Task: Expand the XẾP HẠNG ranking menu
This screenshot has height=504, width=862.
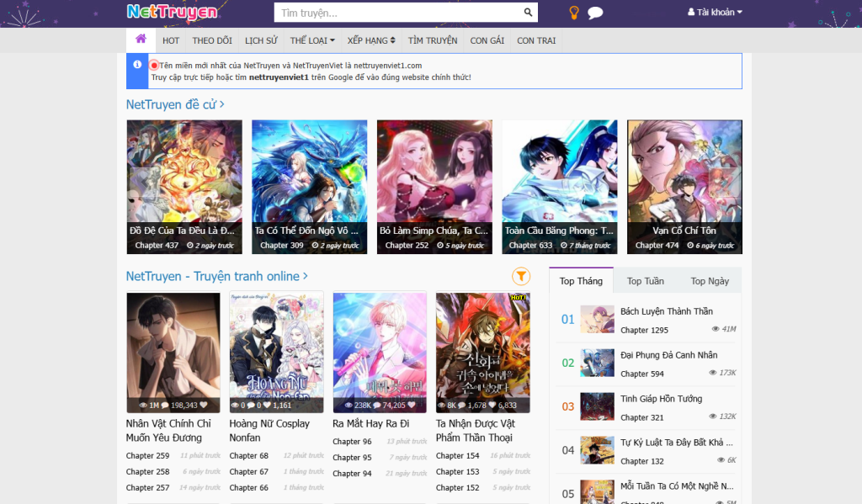Action: (371, 40)
